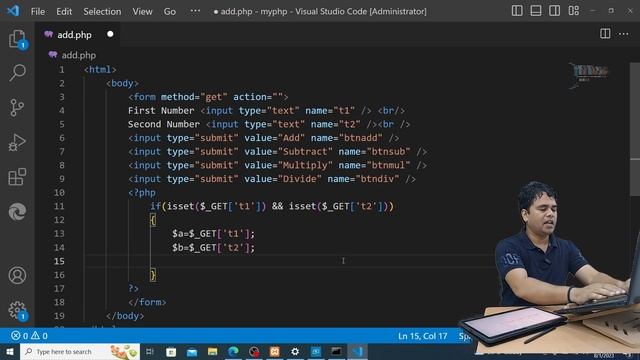Screen dimensions: 640x360
Task: Click the method="get" attribute text
Action: point(194,97)
